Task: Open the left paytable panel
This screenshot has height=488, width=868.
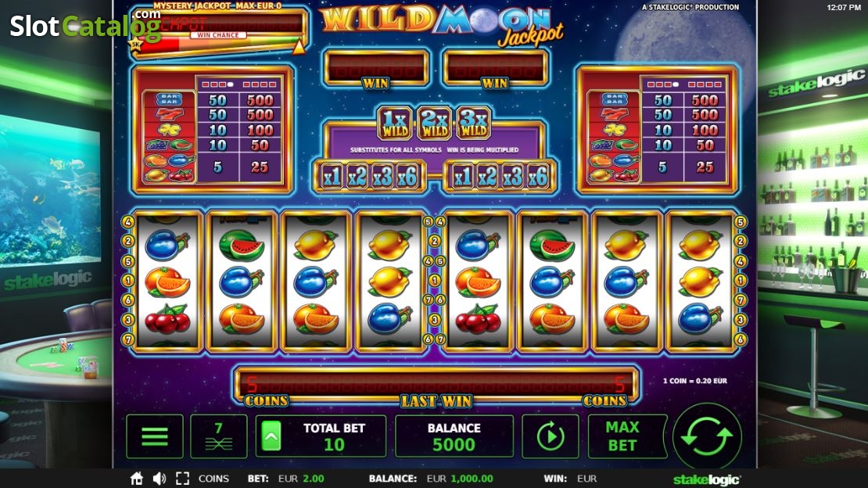Action: (213, 130)
